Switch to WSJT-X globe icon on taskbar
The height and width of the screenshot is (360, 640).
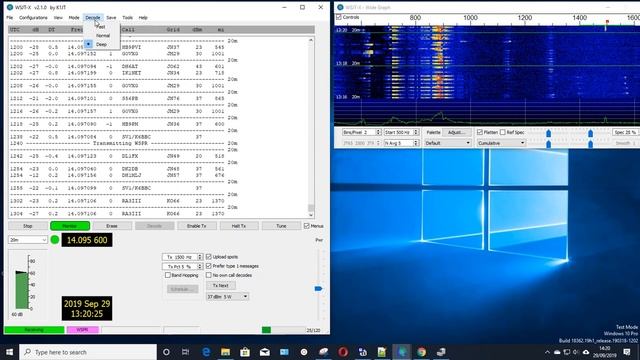pyautogui.click(x=402, y=352)
